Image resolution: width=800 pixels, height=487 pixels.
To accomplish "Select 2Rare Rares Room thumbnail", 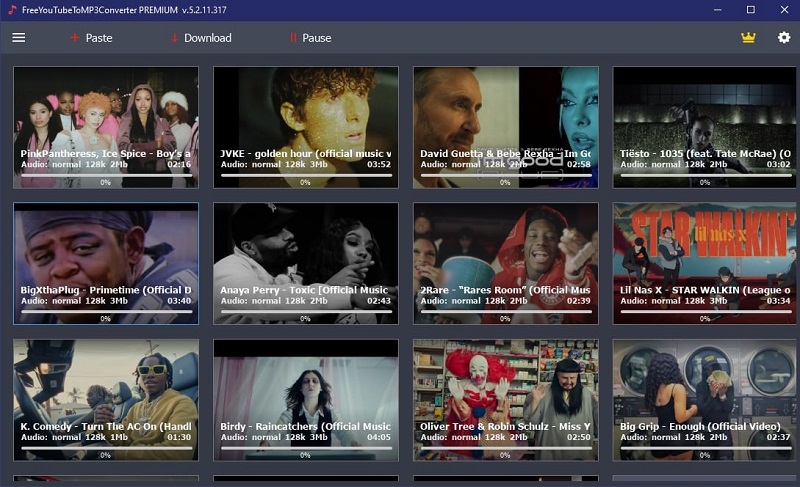I will 506,264.
